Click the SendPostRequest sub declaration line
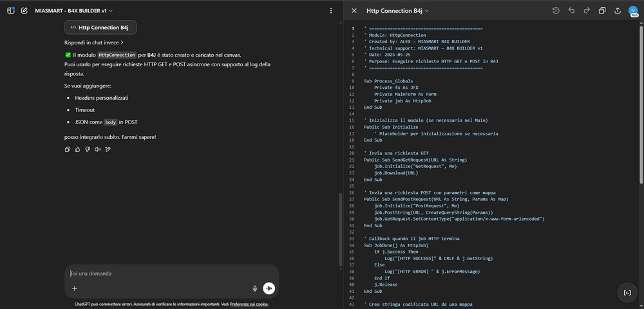Screen dimensions: 644x309 coord(436,200)
